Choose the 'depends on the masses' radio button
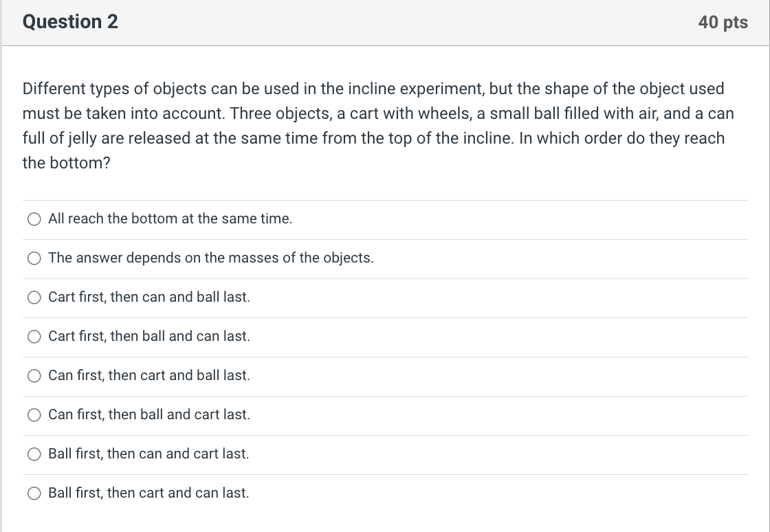 [x=34, y=258]
